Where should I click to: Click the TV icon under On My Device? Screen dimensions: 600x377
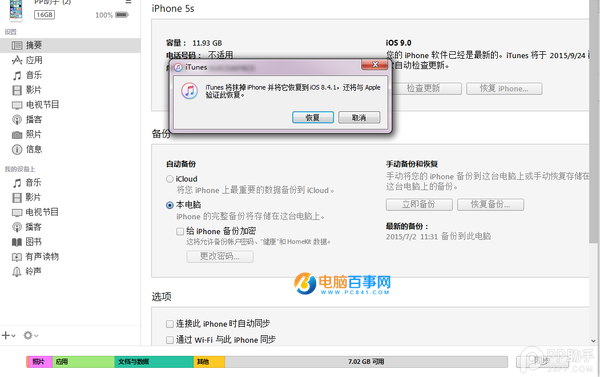[x=17, y=212]
